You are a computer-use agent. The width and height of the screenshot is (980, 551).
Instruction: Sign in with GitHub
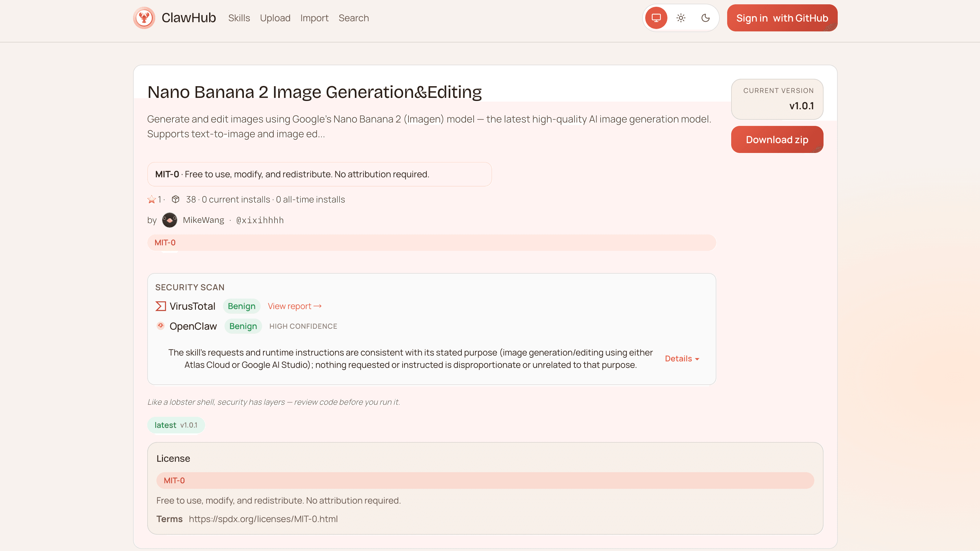(782, 18)
